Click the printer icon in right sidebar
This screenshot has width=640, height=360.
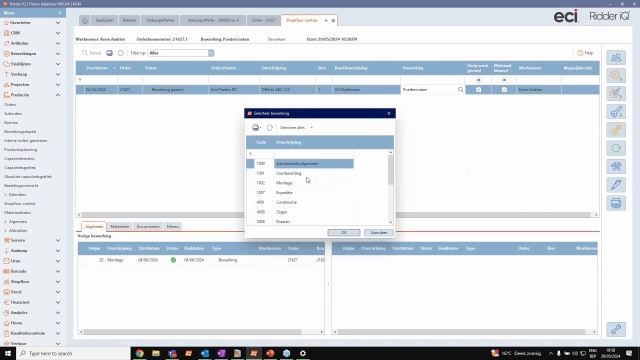[616, 203]
